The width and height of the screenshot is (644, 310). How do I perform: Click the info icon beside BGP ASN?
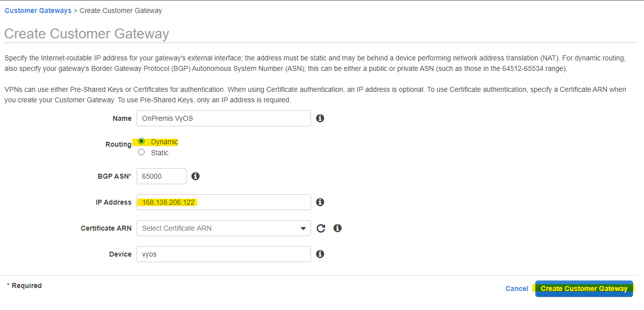(195, 176)
